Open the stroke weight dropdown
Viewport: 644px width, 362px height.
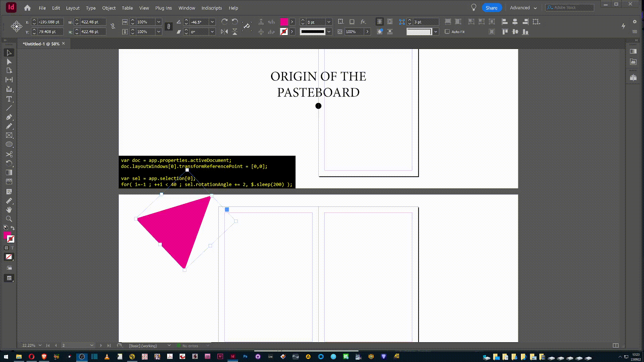329,22
